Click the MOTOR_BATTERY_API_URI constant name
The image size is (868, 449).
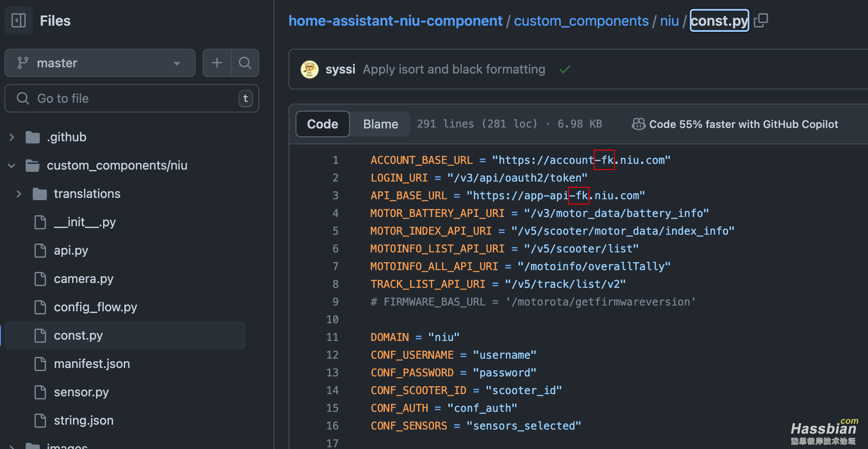pyautogui.click(x=438, y=213)
